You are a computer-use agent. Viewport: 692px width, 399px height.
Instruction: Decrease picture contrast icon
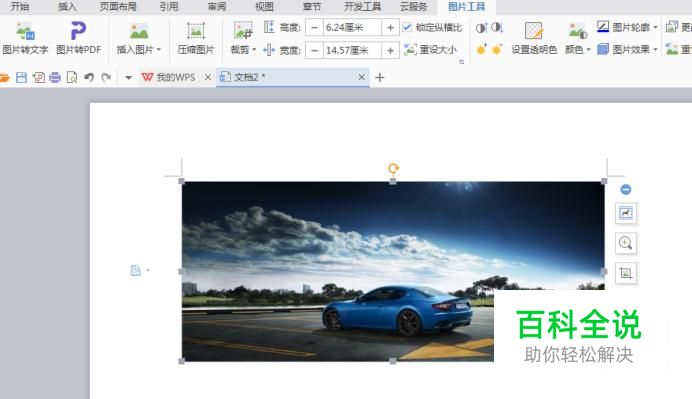click(x=497, y=28)
